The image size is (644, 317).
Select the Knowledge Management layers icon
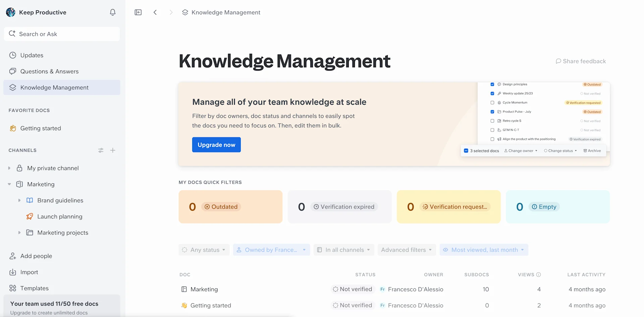(x=12, y=87)
